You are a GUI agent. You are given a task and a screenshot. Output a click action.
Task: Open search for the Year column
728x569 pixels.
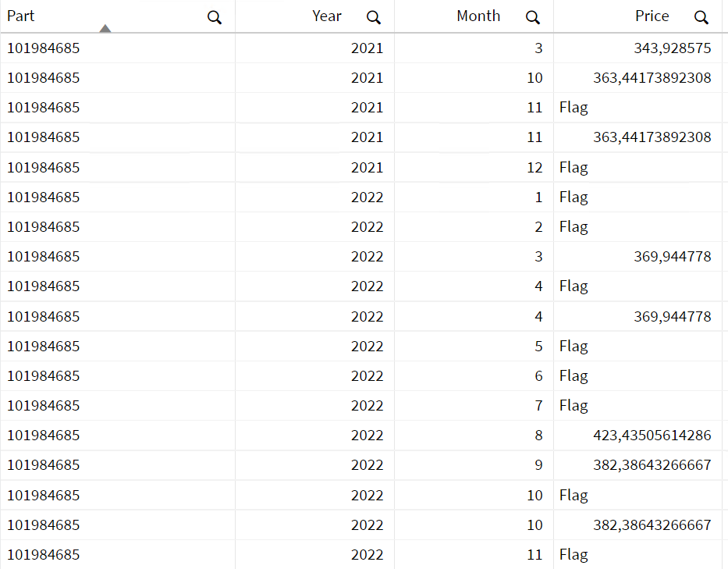point(374,17)
